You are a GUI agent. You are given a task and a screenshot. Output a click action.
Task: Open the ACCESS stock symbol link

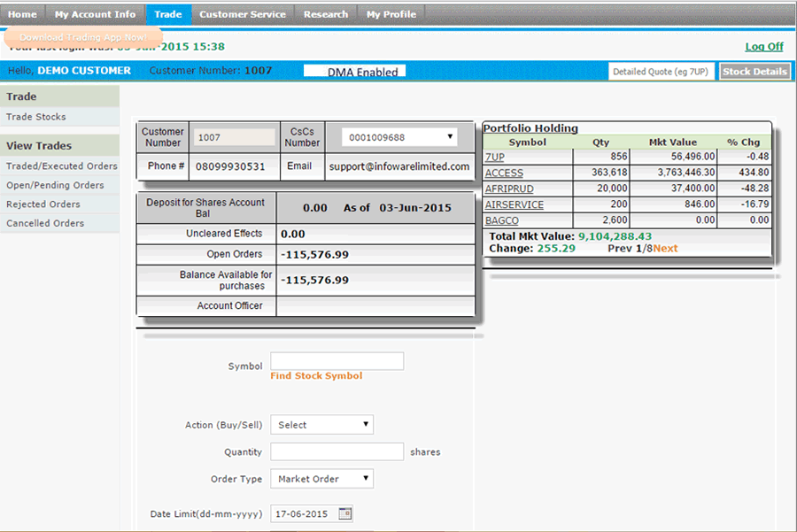coord(504,173)
